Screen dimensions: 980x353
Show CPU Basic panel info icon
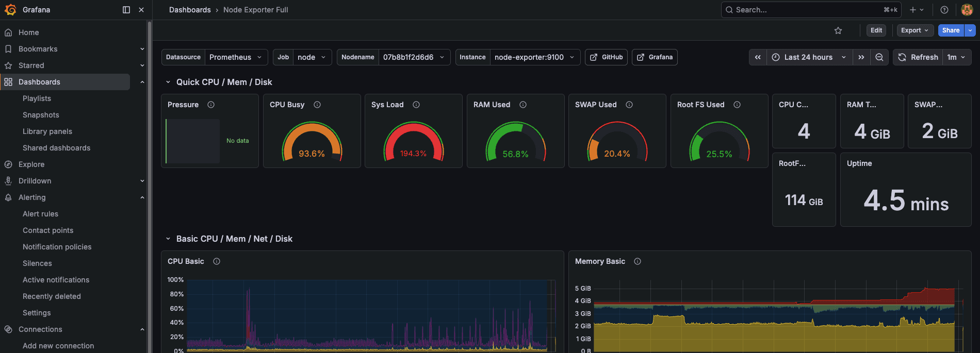click(217, 261)
